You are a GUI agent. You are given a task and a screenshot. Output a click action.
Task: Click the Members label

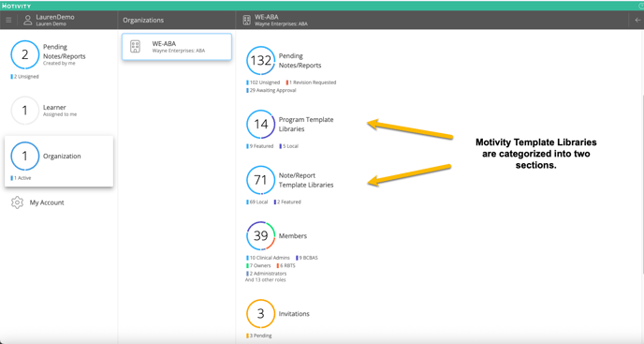pos(293,236)
